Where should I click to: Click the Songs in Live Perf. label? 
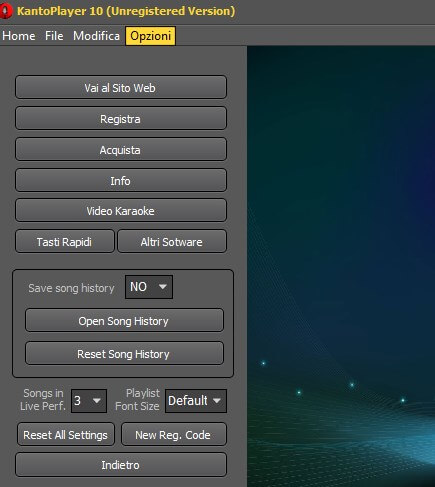pos(43,400)
